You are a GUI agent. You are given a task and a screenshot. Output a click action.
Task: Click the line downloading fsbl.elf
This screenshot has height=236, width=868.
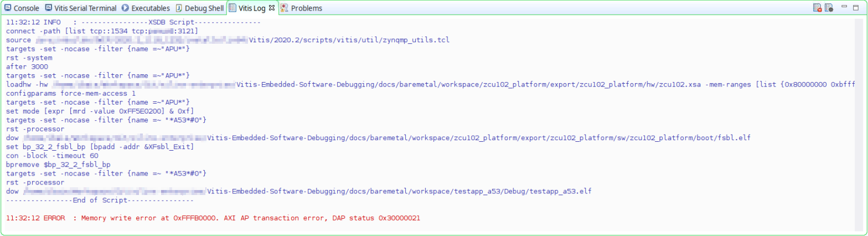coord(387,137)
